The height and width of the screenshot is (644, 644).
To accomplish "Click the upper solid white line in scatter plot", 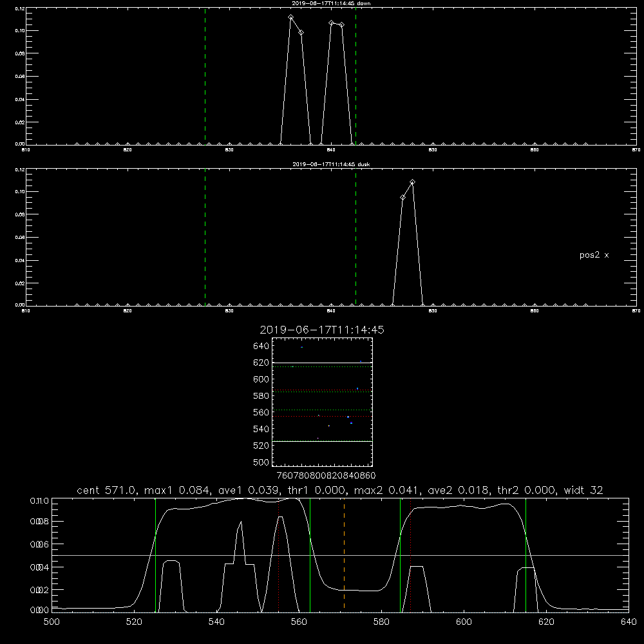I will coord(322,363).
